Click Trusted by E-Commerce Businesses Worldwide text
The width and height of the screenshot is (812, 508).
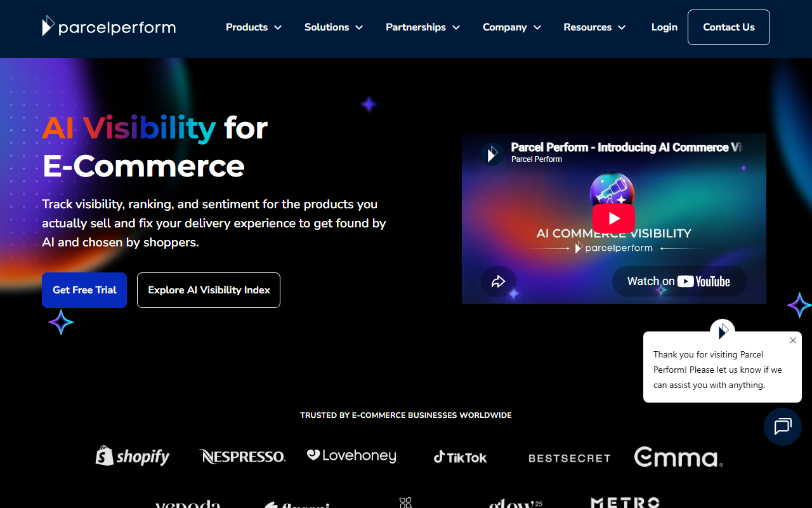(406, 415)
